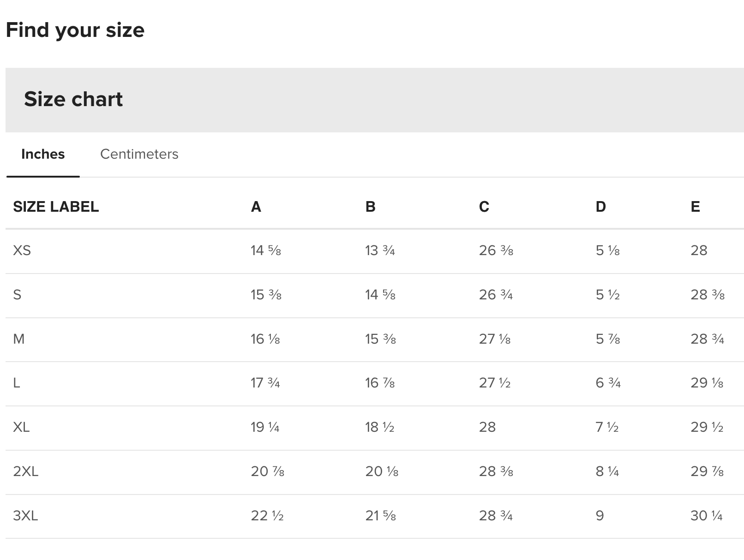The width and height of the screenshot is (744, 560).
Task: Click column header C
Action: 484,207
